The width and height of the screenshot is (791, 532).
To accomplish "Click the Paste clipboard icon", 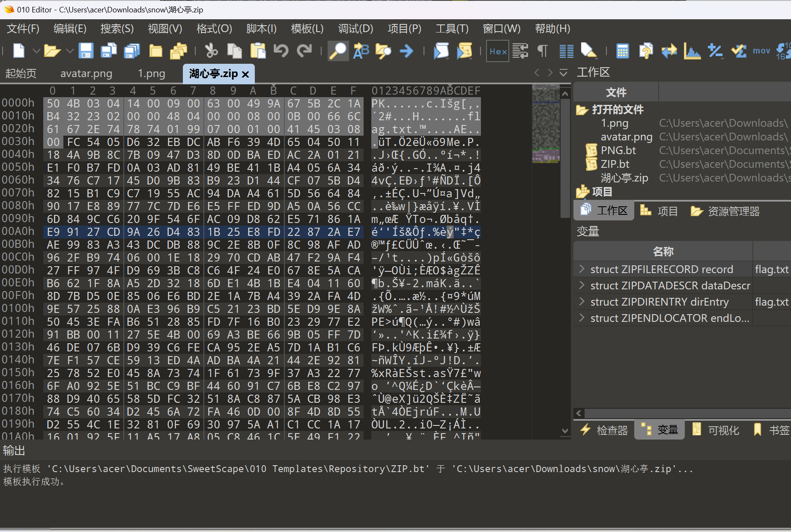I will (x=258, y=51).
